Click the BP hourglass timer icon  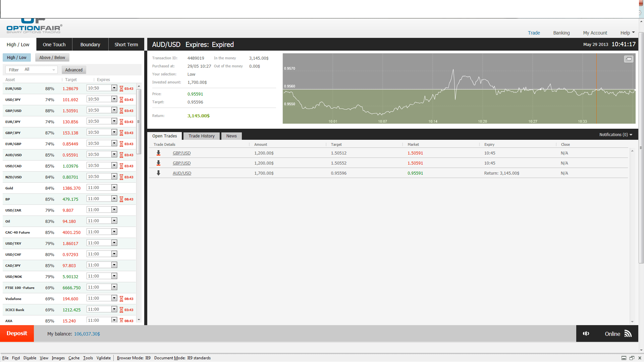tap(121, 199)
